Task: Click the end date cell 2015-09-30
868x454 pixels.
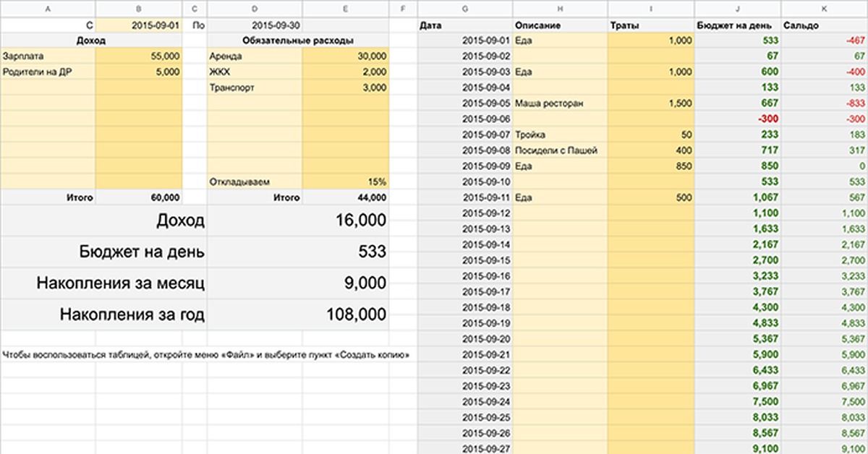Action: point(255,25)
